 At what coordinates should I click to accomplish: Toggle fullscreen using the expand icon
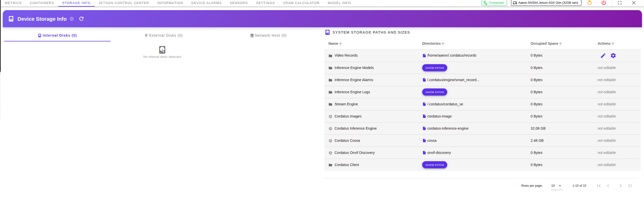pyautogui.click(x=620, y=3)
